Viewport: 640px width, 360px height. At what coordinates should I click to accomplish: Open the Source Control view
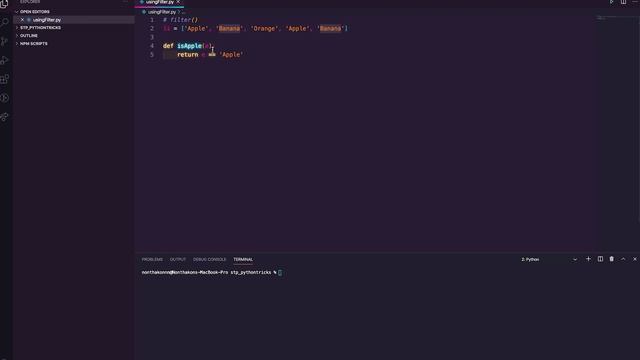(x=4, y=41)
